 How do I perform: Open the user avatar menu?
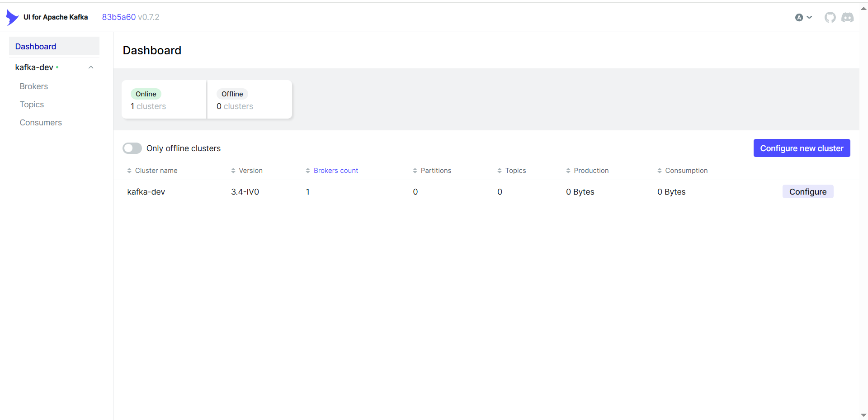tap(803, 17)
